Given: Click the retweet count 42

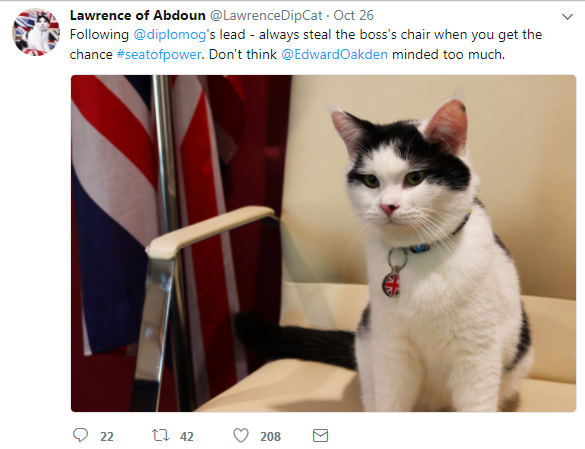Looking at the screenshot, I should pyautogui.click(x=187, y=436).
